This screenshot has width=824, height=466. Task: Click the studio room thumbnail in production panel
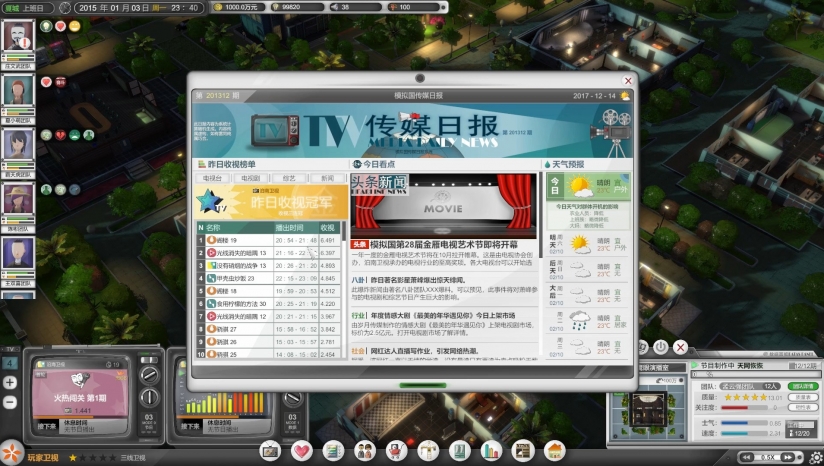(x=650, y=408)
